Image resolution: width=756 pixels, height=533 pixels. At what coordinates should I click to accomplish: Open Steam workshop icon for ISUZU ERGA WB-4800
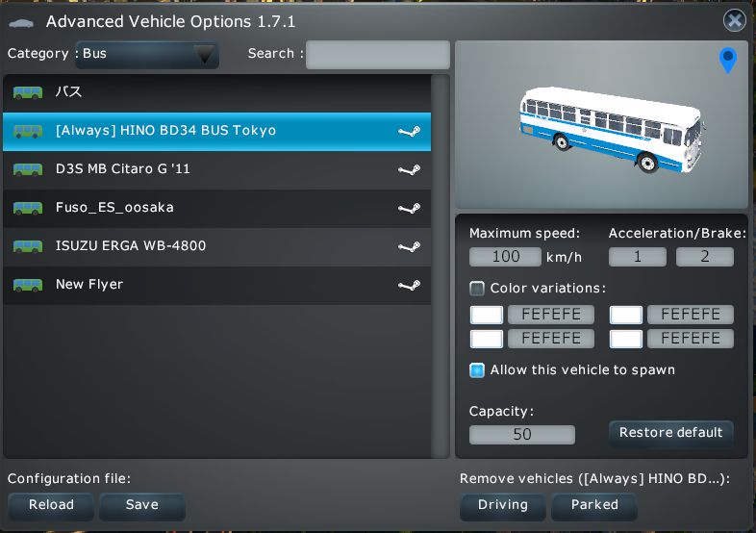[x=409, y=247]
